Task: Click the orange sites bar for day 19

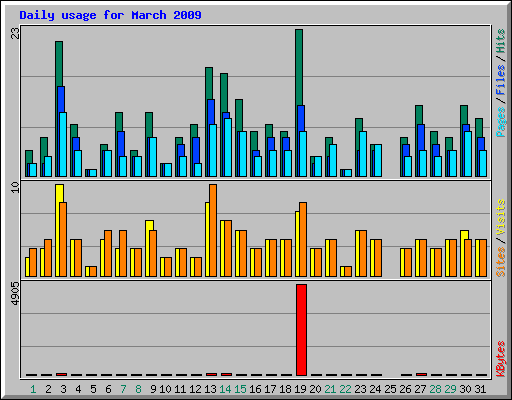Action: (x=303, y=239)
